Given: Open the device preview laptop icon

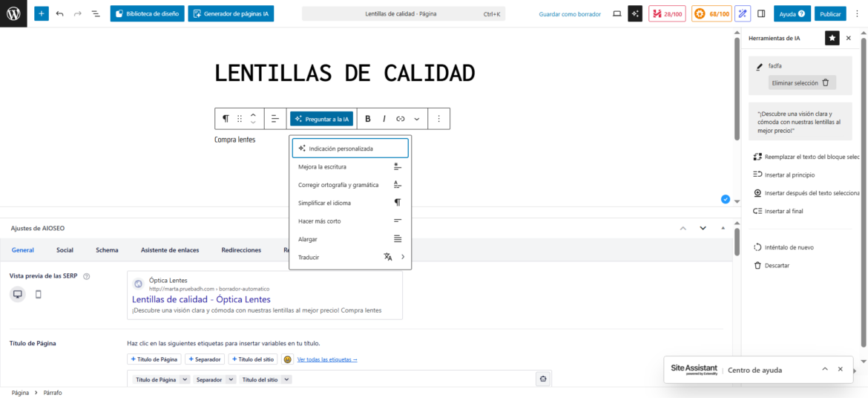Looking at the screenshot, I should (x=617, y=14).
